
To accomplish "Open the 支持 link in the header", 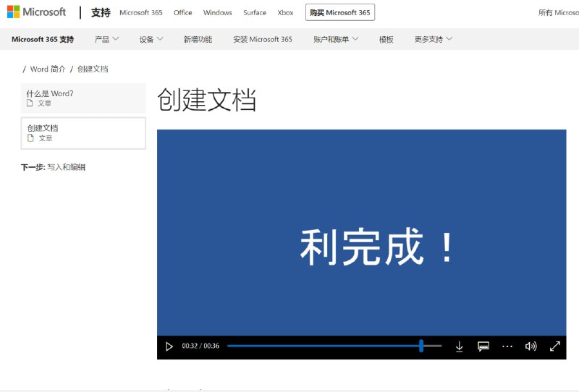I will click(x=101, y=12).
